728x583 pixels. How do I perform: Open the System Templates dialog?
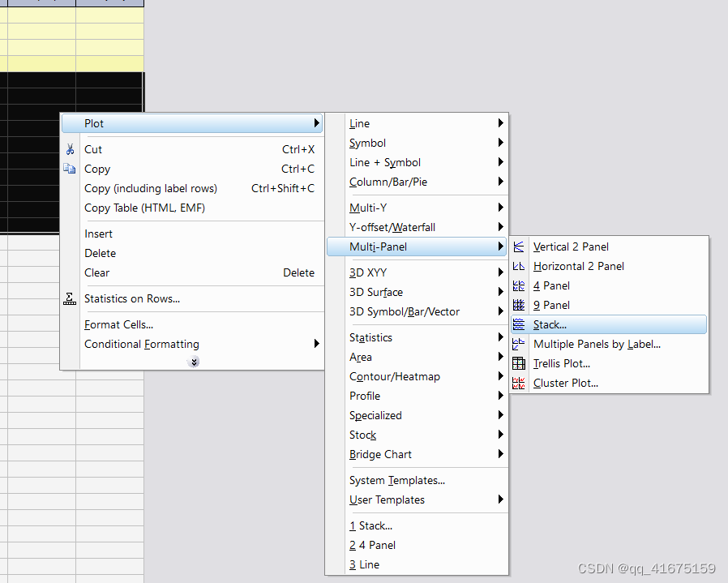(396, 480)
